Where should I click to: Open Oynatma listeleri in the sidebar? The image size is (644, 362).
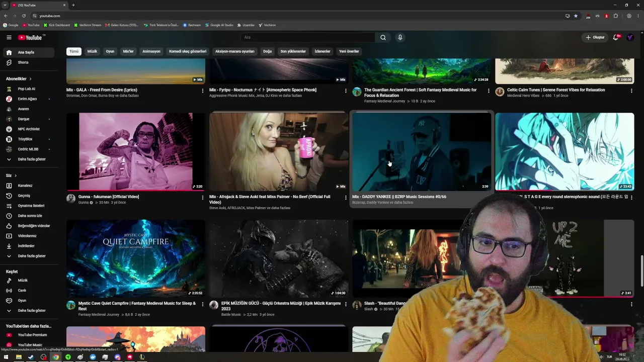(28, 206)
